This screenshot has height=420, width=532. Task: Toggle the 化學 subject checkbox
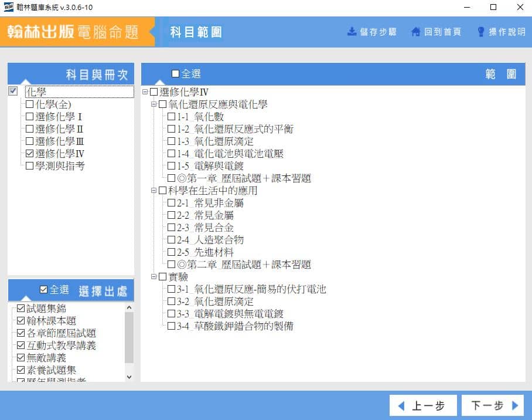point(13,91)
